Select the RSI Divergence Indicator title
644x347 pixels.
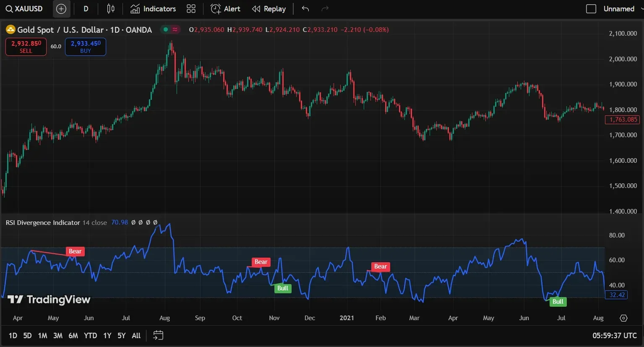pos(43,222)
